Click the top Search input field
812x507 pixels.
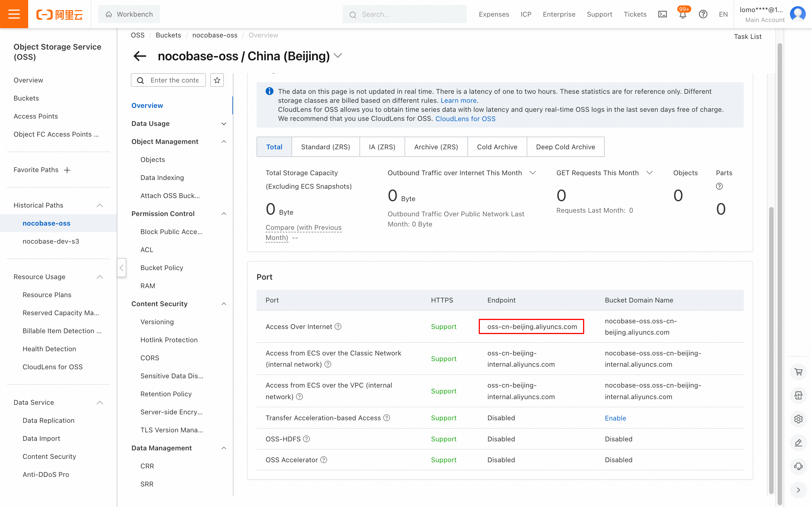(404, 14)
